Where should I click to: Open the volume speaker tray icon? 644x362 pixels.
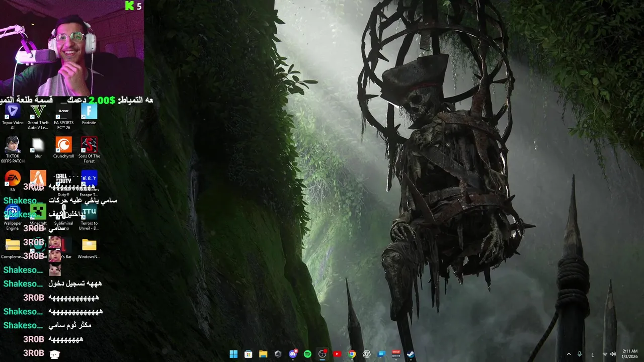point(613,354)
